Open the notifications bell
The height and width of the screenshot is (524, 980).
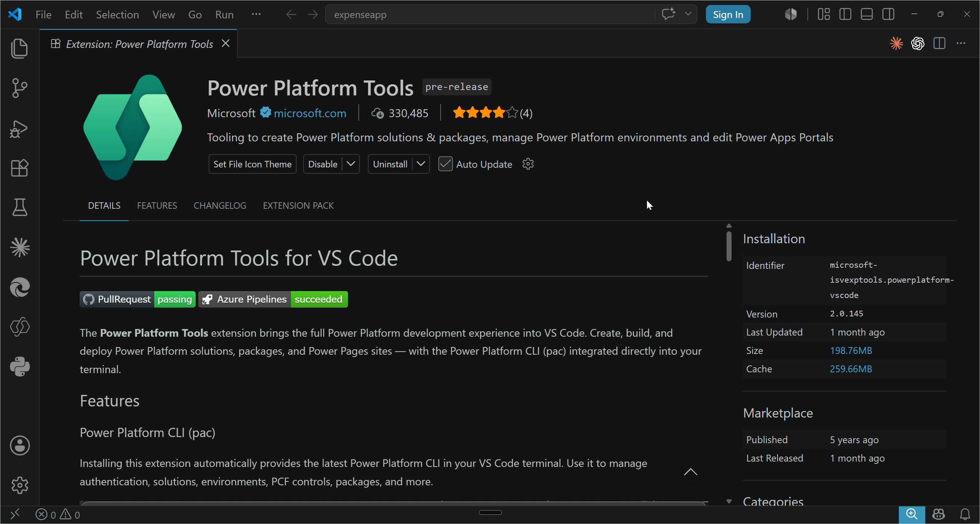(965, 514)
